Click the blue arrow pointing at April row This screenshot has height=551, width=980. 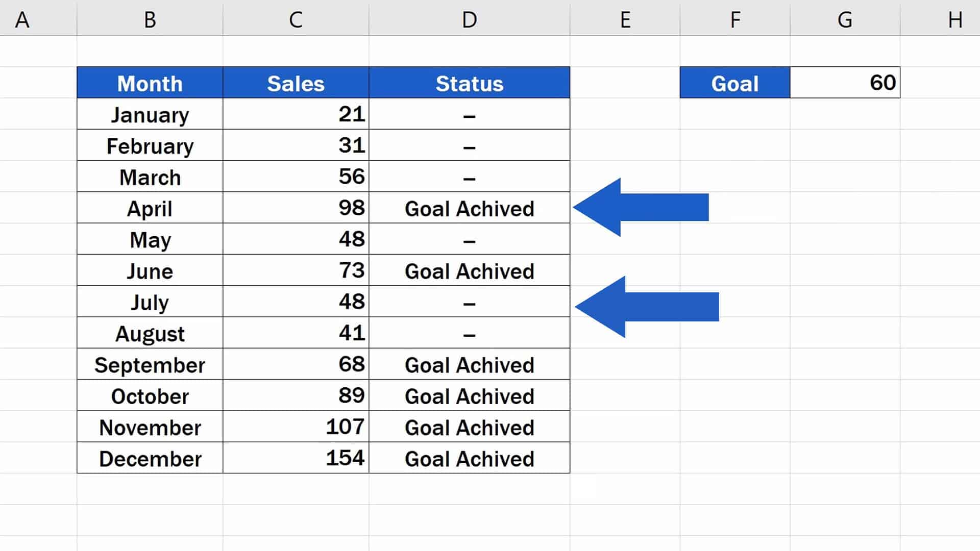[643, 207]
